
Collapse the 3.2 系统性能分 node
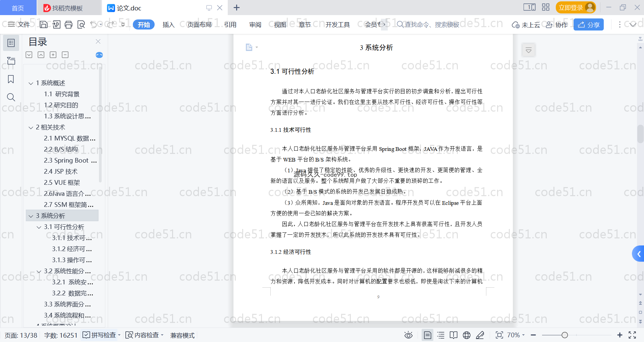pyautogui.click(x=39, y=271)
